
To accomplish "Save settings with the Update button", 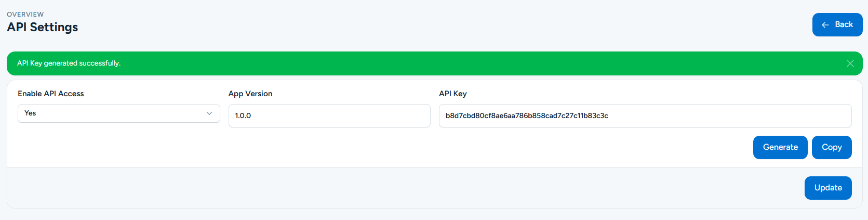I will point(827,188).
